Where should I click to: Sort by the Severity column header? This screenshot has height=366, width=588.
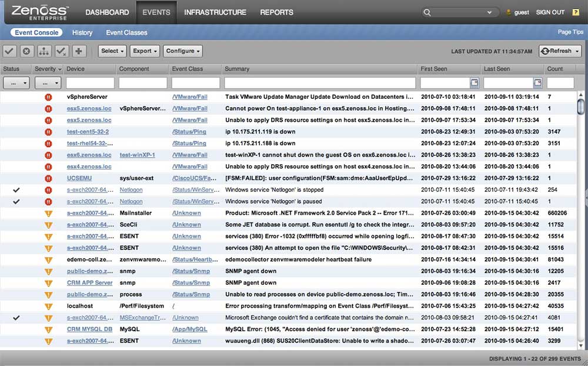pyautogui.click(x=48, y=69)
